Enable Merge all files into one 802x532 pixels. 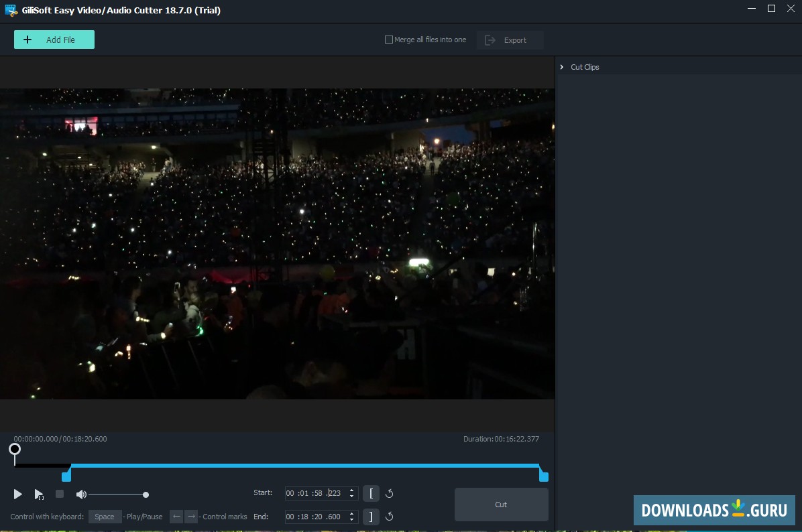coord(388,40)
